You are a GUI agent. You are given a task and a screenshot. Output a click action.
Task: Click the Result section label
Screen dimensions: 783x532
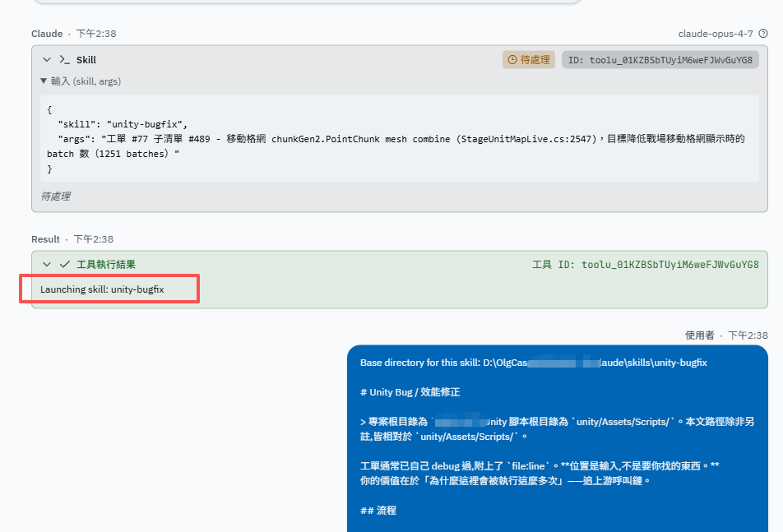[45, 239]
